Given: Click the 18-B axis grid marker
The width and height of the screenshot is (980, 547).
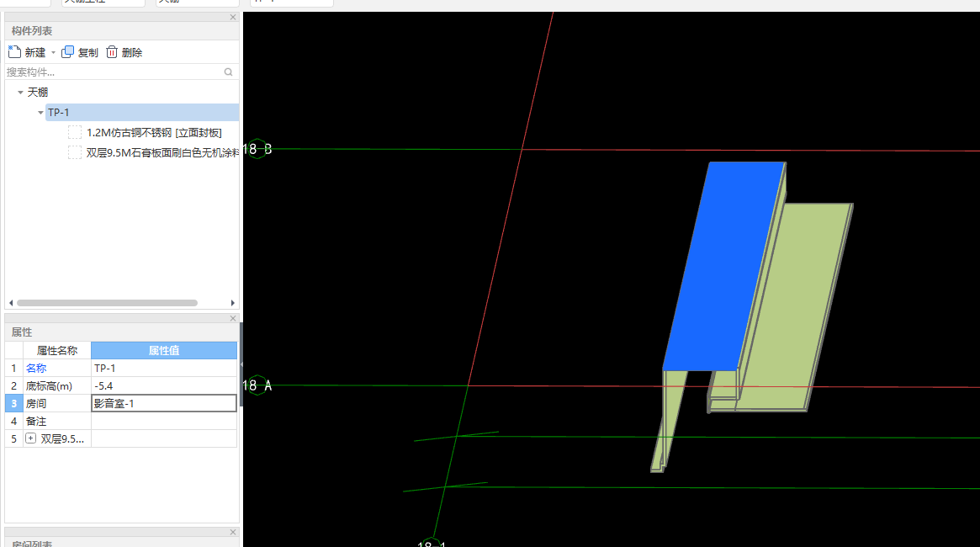Looking at the screenshot, I should 257,149.
